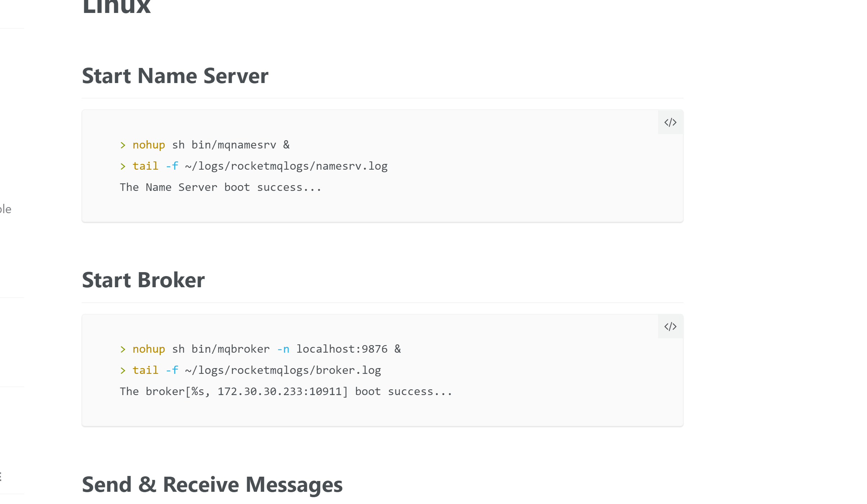Click the Start Name Server heading
This screenshot has height=504, width=867.
click(175, 76)
